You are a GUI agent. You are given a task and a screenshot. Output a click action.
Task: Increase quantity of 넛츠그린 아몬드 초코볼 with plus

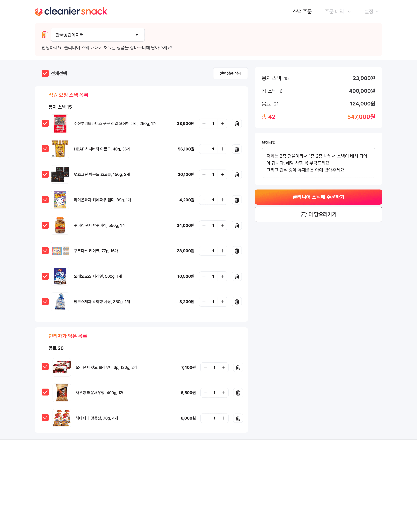coord(222,174)
